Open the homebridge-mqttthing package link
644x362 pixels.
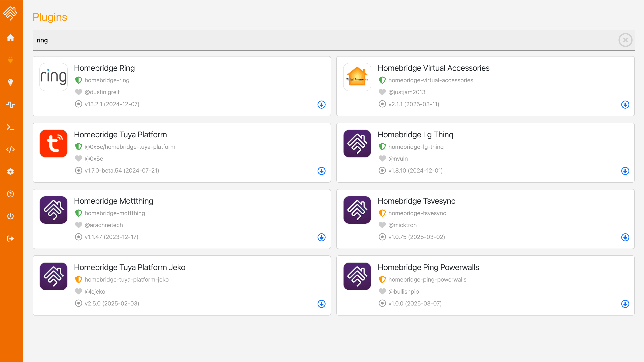(x=115, y=213)
